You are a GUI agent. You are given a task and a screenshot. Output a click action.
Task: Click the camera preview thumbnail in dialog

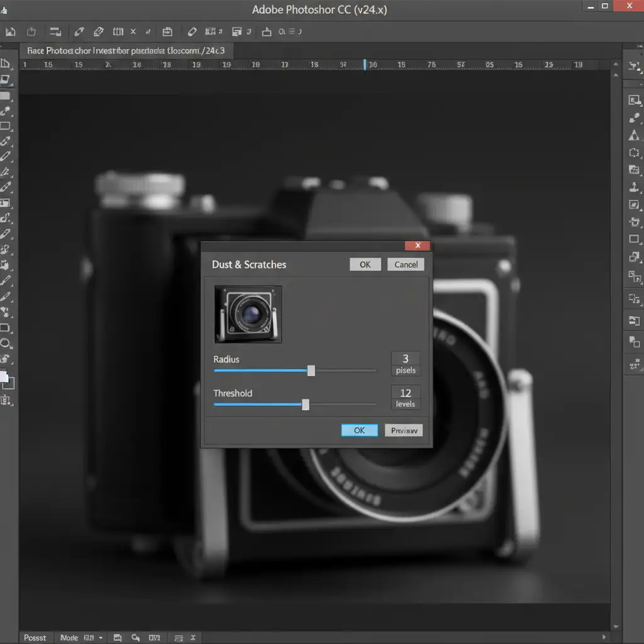(248, 314)
